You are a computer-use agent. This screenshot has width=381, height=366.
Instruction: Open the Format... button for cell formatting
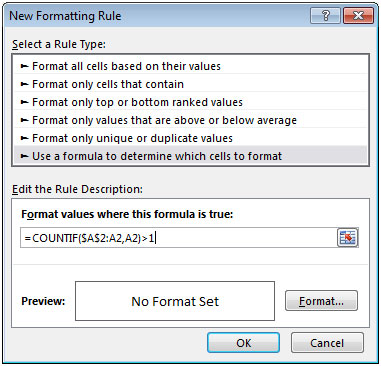[x=321, y=301]
